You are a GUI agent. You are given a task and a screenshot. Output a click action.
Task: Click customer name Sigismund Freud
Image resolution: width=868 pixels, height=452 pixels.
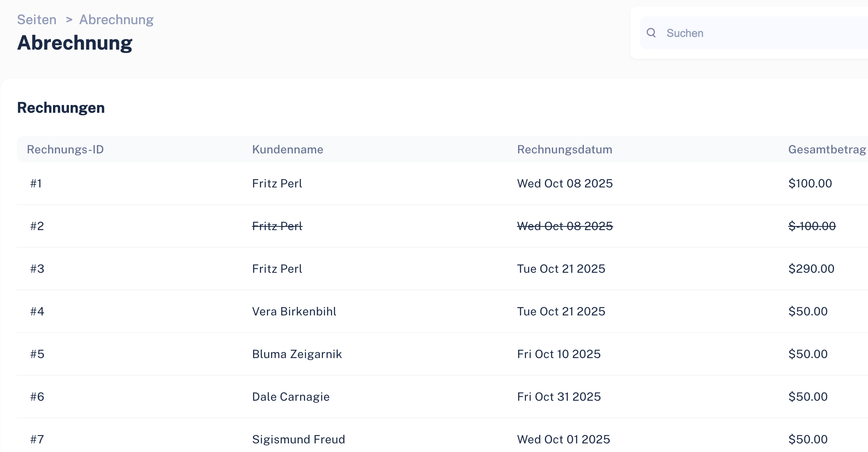[x=299, y=439]
